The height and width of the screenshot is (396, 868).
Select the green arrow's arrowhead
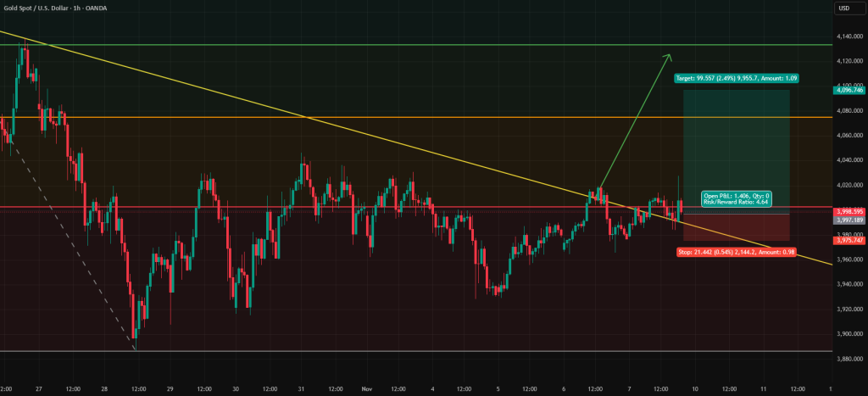coord(669,57)
